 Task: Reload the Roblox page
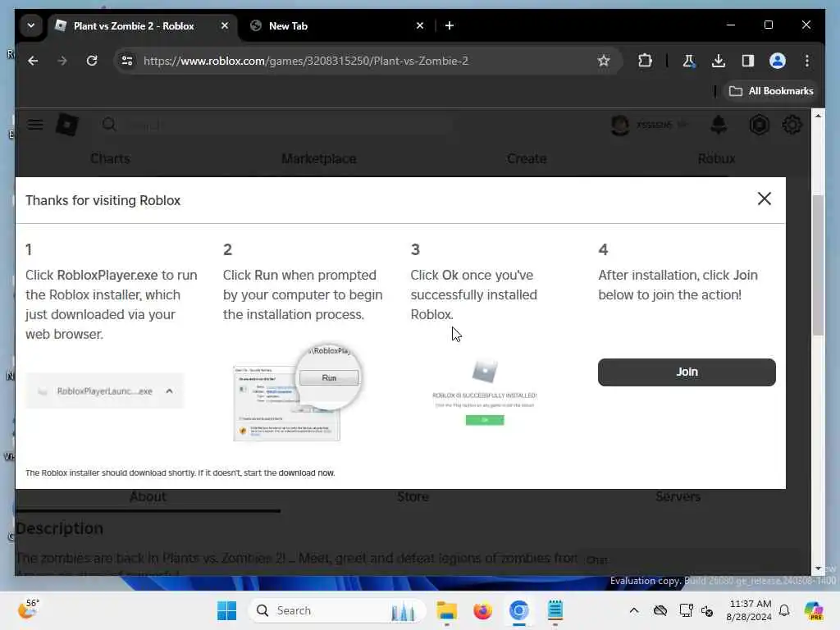(x=92, y=61)
